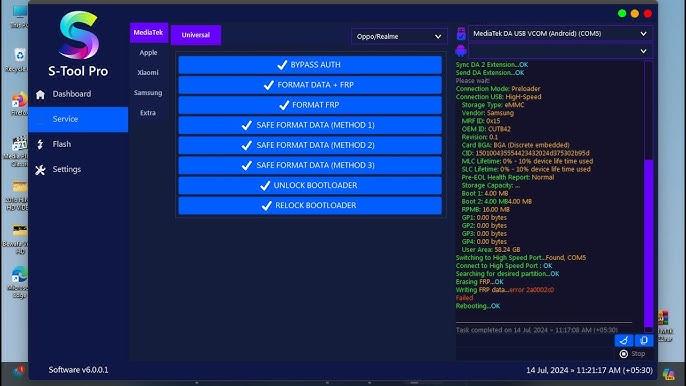Run the BYPASS AUTH operation
Screen dimensions: 686x386
coord(310,65)
